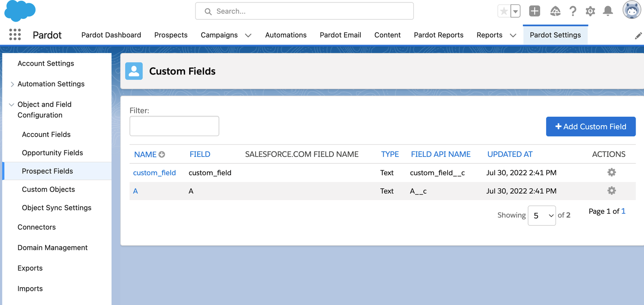Screen dimensions: 644x305
Task: Click into the Filter text box
Action: pos(174,126)
